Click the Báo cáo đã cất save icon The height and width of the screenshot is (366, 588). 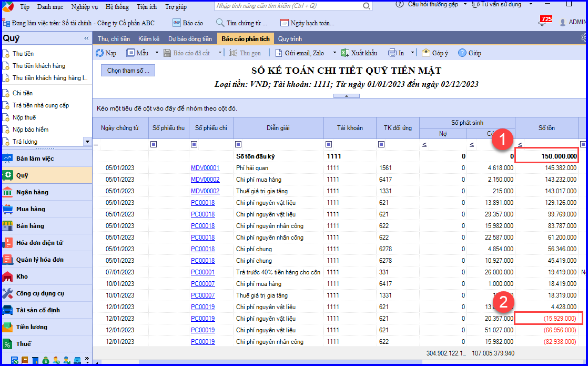(167, 53)
